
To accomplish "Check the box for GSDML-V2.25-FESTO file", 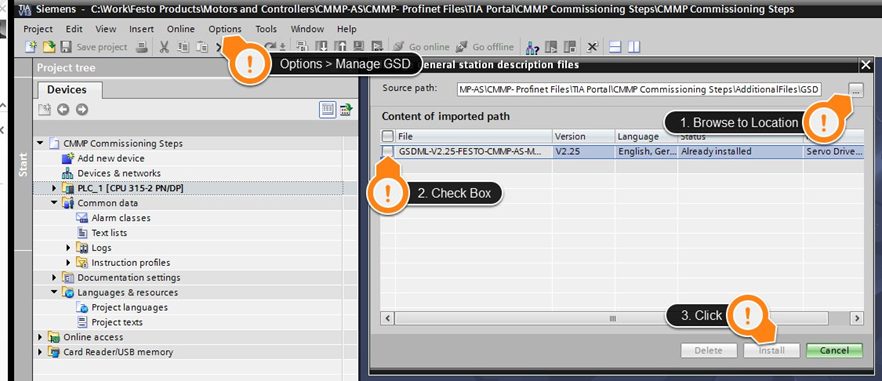I will [388, 151].
